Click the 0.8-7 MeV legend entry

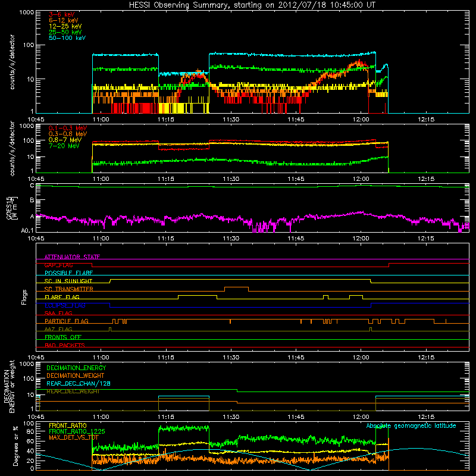65,140
